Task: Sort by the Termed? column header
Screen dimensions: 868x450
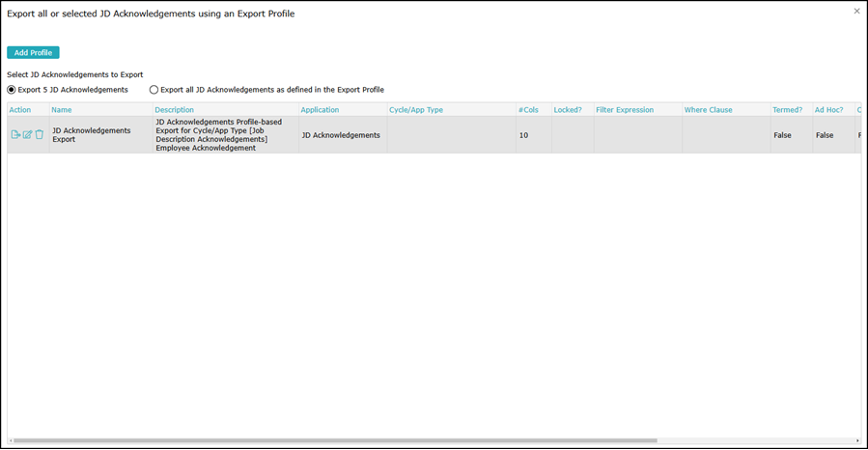Action: click(x=787, y=110)
